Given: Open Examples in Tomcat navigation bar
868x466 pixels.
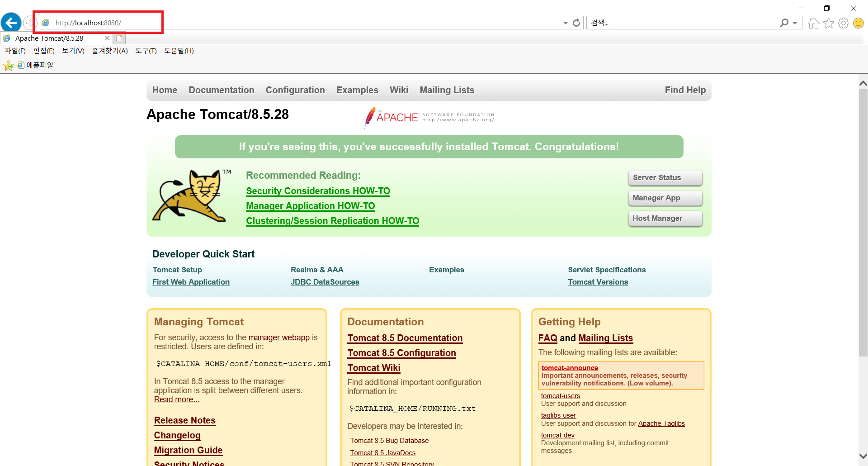Looking at the screenshot, I should pyautogui.click(x=357, y=90).
